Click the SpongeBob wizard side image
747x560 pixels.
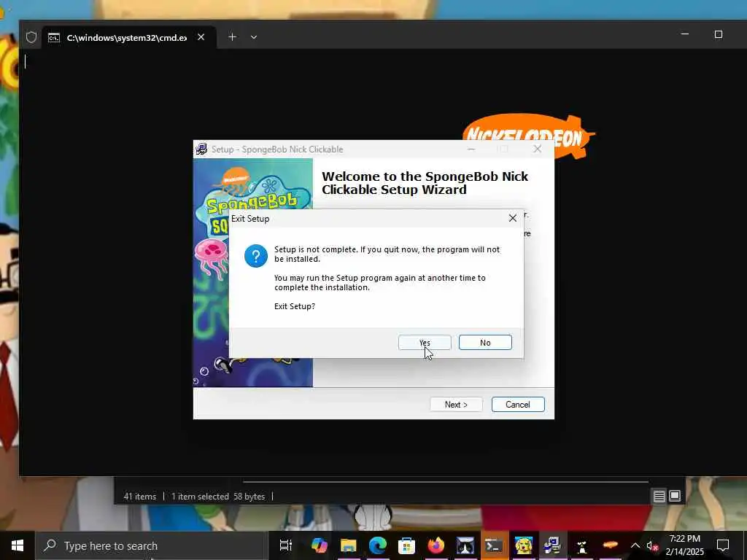253,273
